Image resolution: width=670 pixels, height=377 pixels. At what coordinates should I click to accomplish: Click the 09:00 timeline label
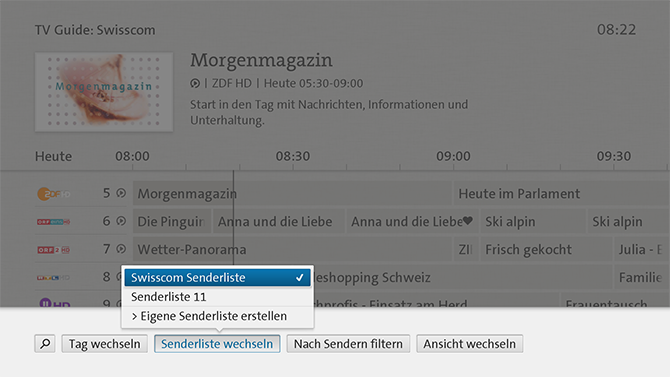coord(453,156)
